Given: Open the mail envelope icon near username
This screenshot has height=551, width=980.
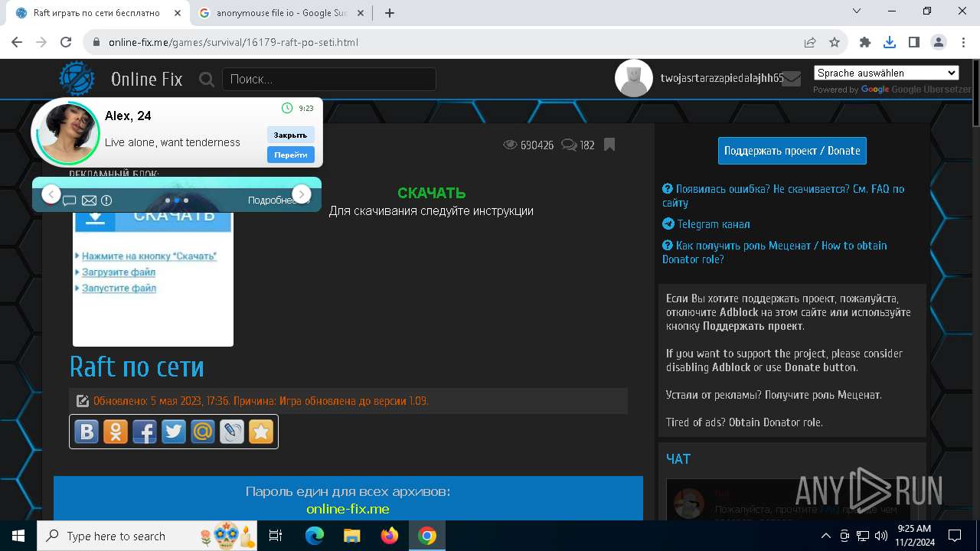Looking at the screenshot, I should click(x=791, y=78).
